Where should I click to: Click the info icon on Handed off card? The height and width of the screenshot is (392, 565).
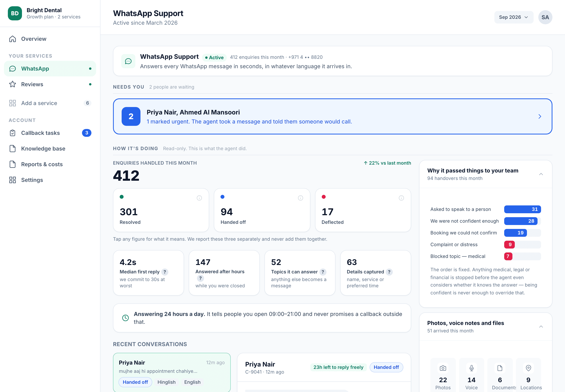[x=300, y=198]
